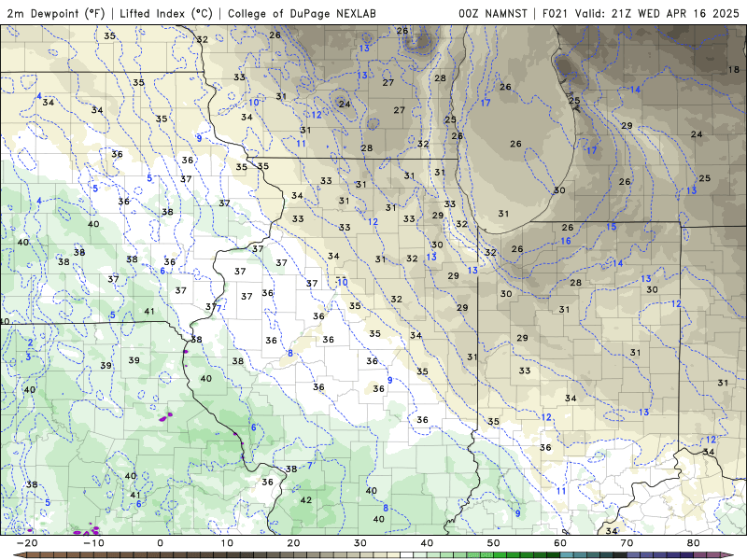Click the "80" color scale label
The width and height of the screenshot is (747, 560).
point(694,543)
